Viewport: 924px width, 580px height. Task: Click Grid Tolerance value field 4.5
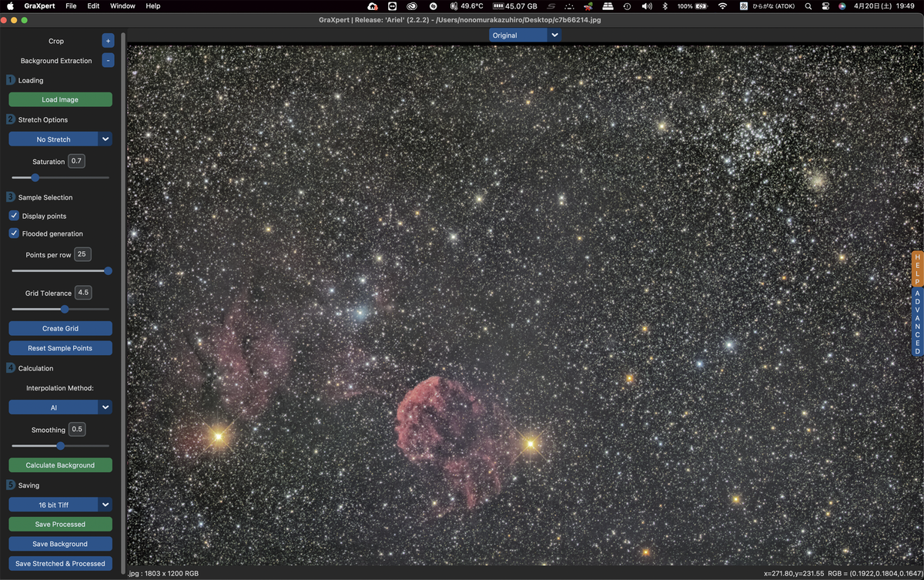point(82,293)
